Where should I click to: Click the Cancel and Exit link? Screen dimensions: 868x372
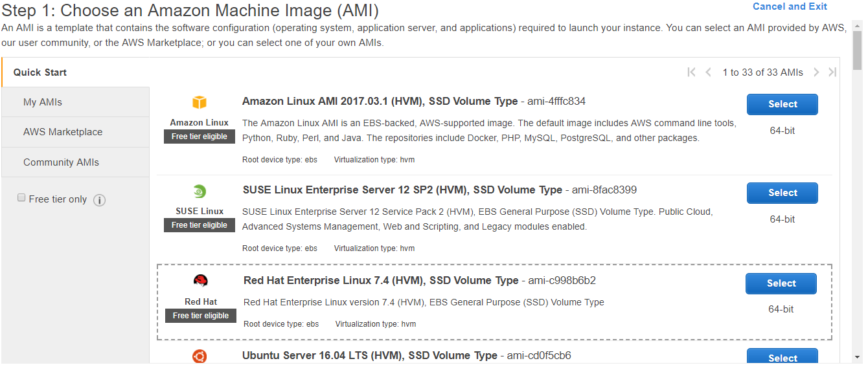[x=790, y=6]
